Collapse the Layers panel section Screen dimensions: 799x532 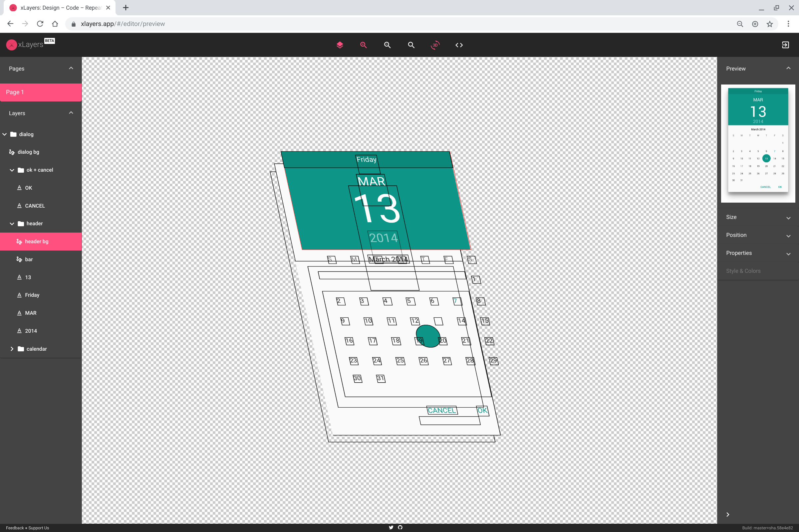pos(71,113)
